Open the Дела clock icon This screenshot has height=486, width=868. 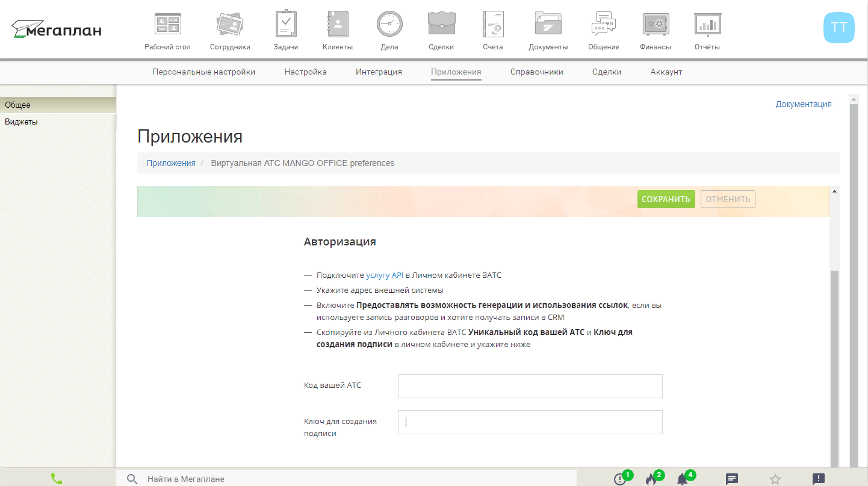(x=389, y=24)
